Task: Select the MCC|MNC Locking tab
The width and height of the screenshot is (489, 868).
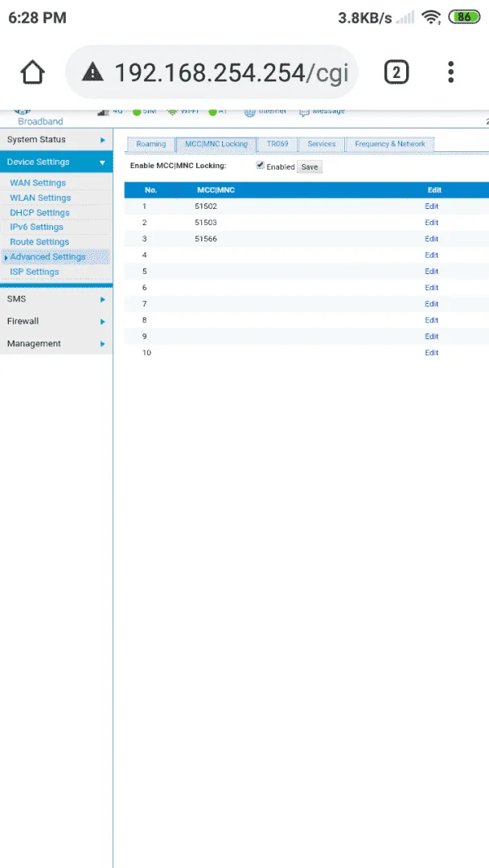Action: click(x=216, y=144)
